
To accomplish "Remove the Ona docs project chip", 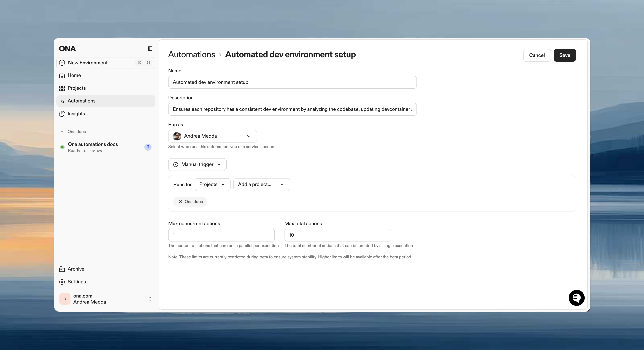I will [180, 201].
